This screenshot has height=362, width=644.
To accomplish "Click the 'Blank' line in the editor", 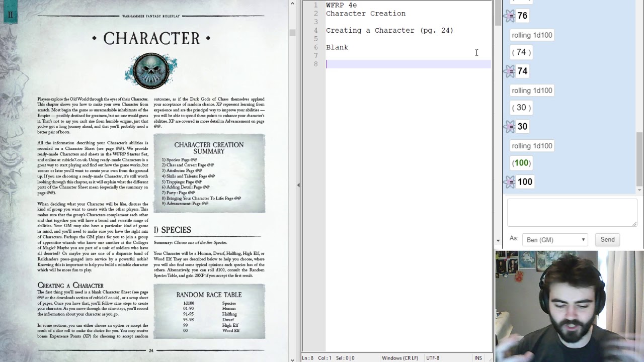I will pyautogui.click(x=337, y=47).
